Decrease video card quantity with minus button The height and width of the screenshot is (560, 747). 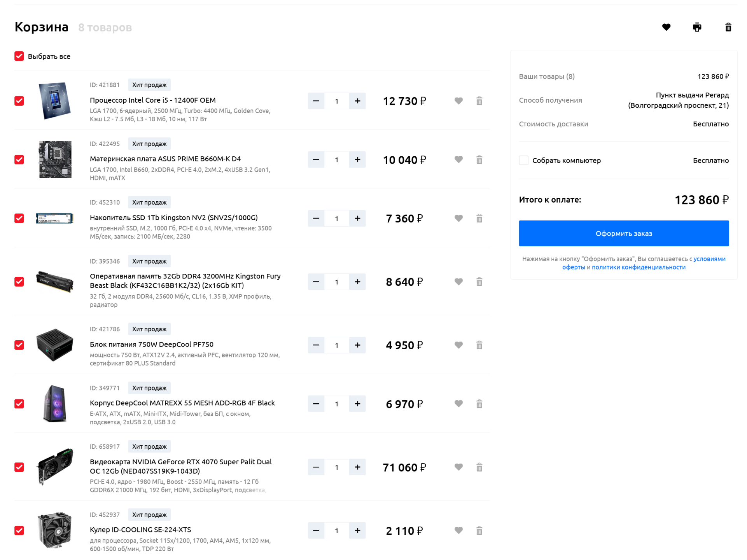click(316, 467)
